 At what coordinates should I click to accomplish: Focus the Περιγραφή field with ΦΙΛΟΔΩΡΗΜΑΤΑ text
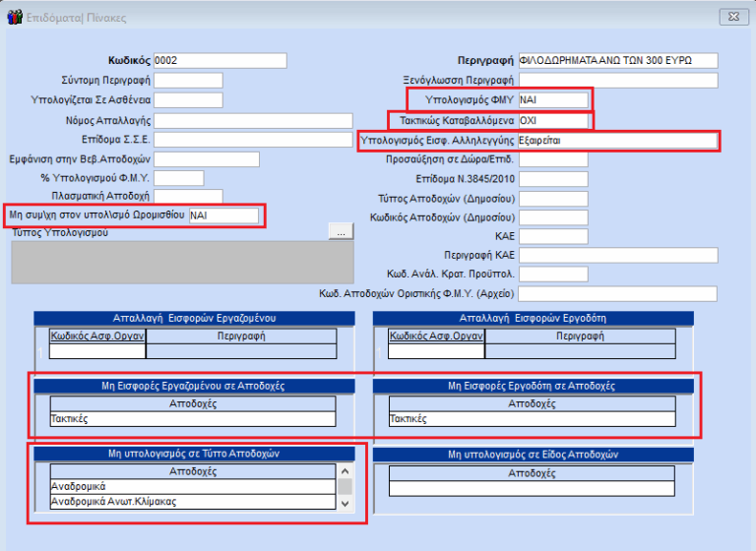[x=617, y=61]
